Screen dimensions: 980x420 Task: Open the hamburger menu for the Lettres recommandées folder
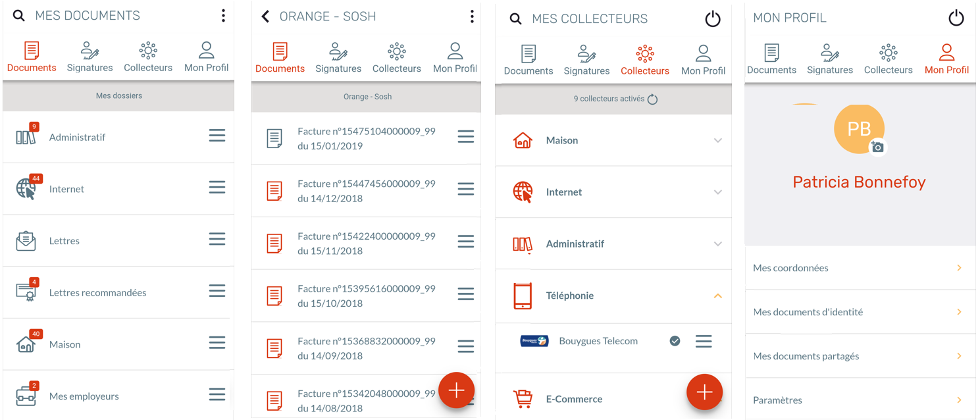coord(217,292)
